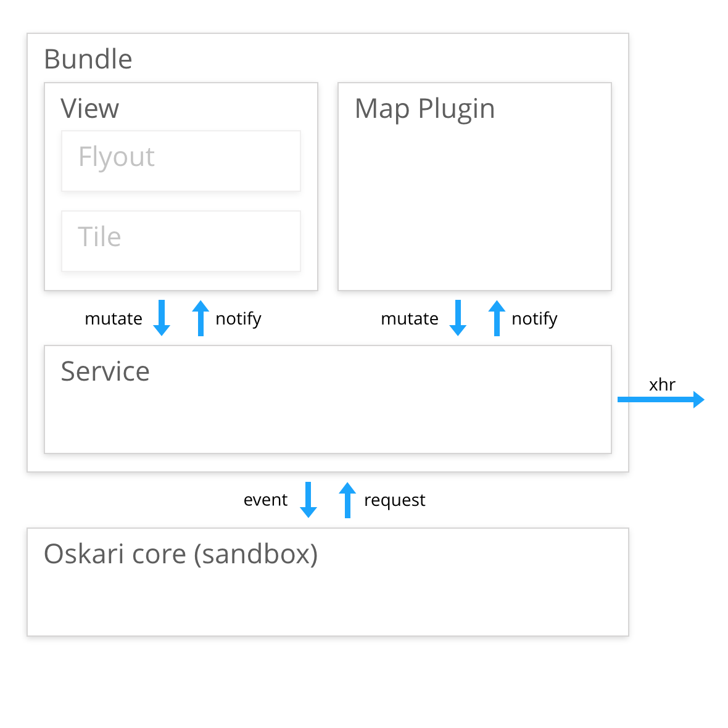The width and height of the screenshot is (728, 728).
Task: Click the xhr text label
Action: 662,384
